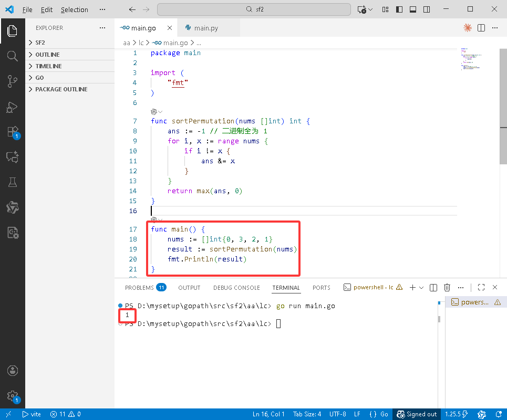Open the Source Control view
The height and width of the screenshot is (420, 507).
pos(12,81)
